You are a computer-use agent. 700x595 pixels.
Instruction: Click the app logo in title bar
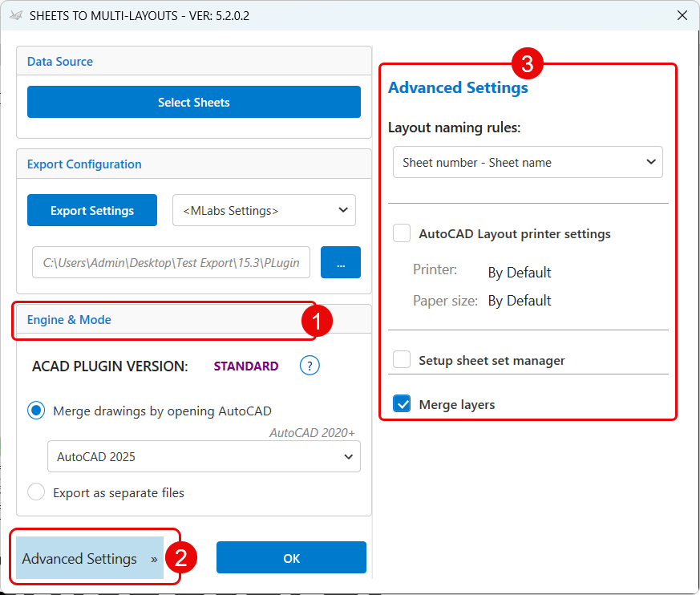[15, 15]
